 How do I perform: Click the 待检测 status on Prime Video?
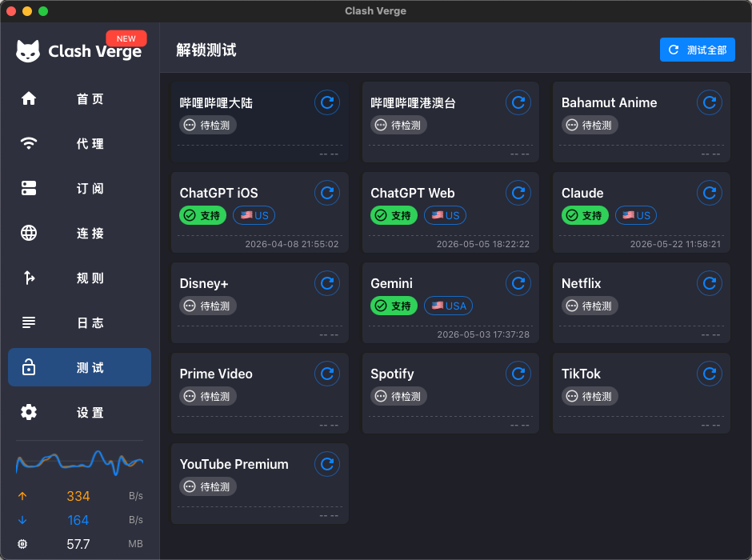click(x=208, y=396)
